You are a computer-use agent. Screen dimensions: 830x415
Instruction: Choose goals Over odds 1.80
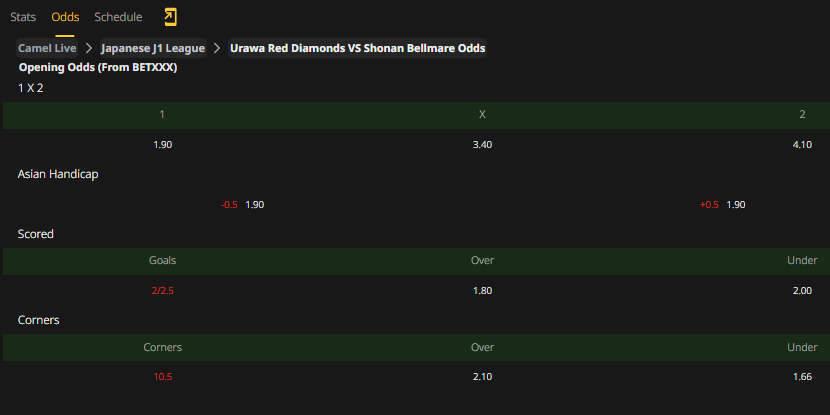[482, 291]
